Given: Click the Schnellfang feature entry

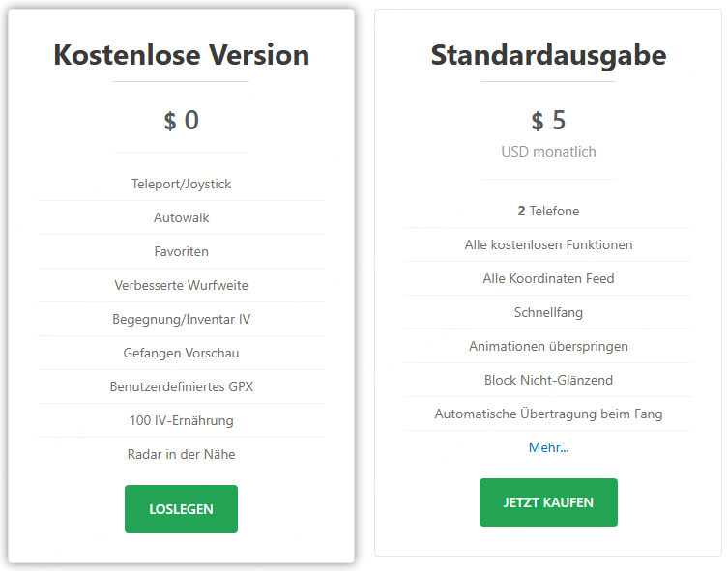Looking at the screenshot, I should 548,312.
